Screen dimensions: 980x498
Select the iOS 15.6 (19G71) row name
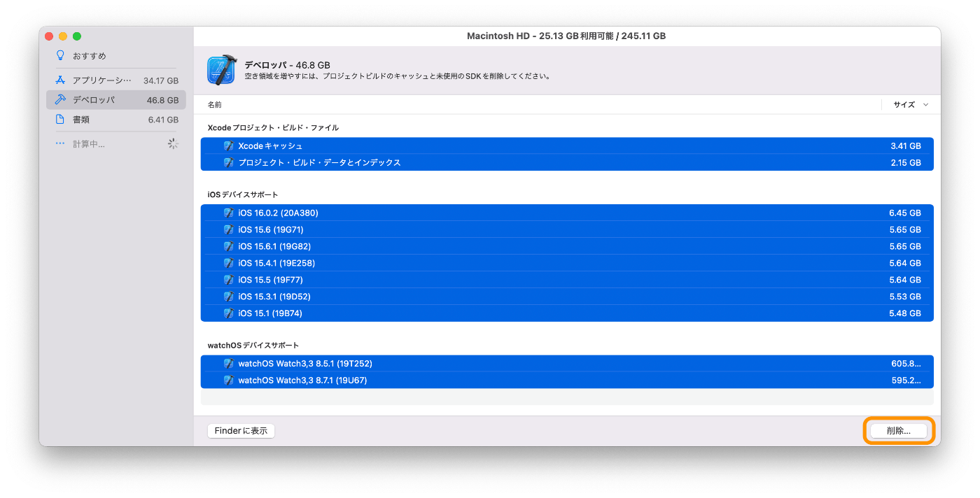click(x=271, y=230)
